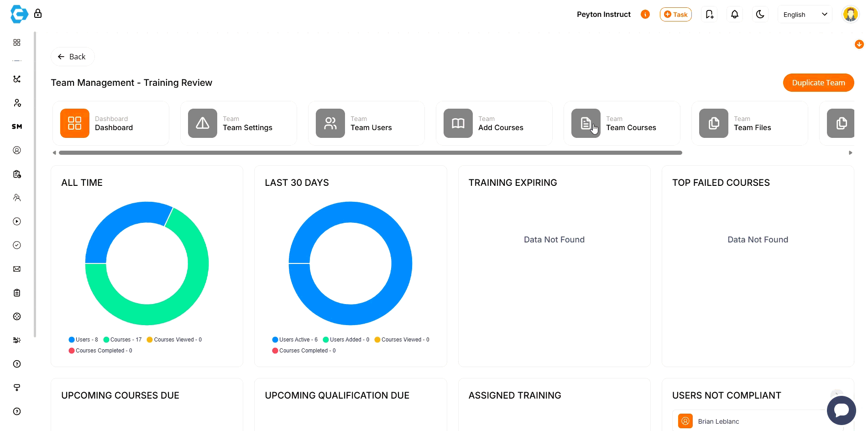The image size is (868, 431).
Task: Switch to the Team Users tab
Action: 366,123
